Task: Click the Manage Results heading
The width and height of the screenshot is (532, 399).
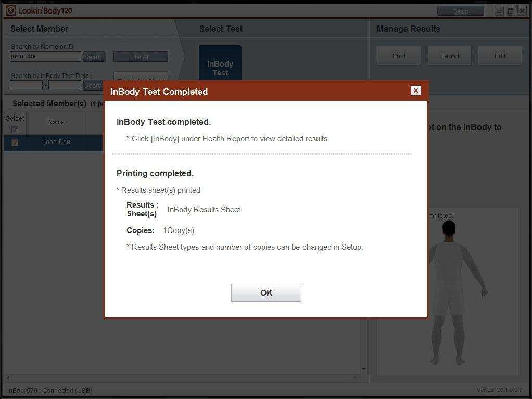Action: tap(409, 29)
